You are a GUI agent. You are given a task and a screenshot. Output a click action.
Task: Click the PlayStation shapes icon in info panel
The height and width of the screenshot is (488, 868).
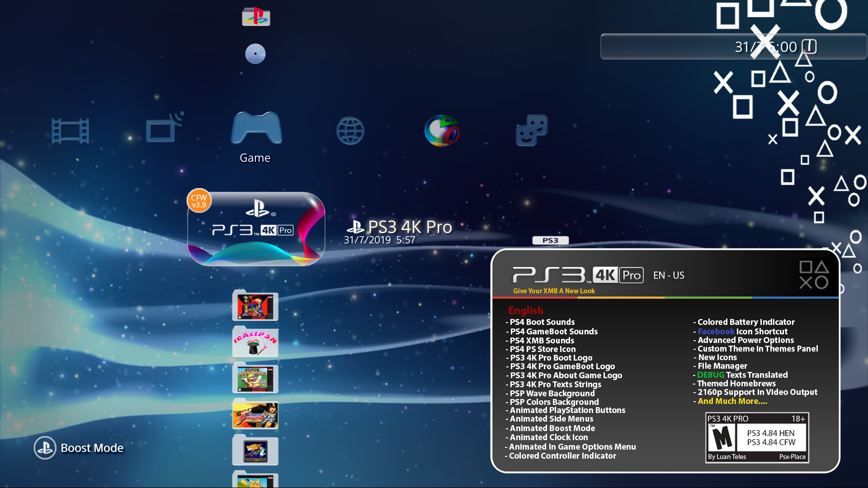pos(814,275)
